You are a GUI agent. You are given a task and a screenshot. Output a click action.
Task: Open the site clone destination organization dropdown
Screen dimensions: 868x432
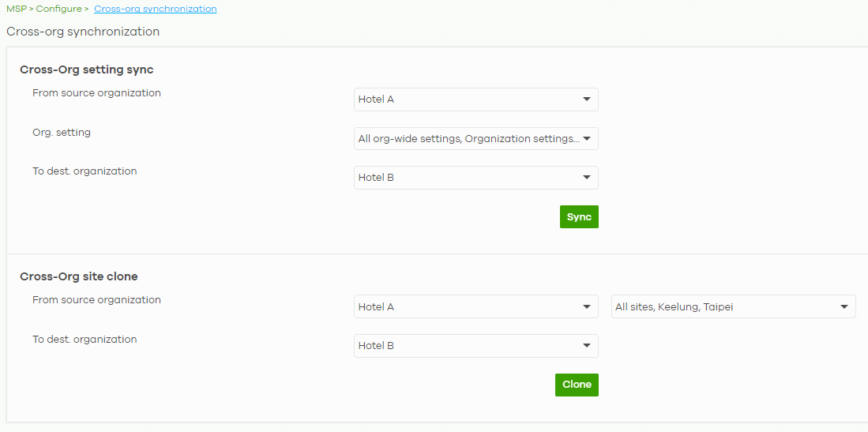[x=476, y=346]
